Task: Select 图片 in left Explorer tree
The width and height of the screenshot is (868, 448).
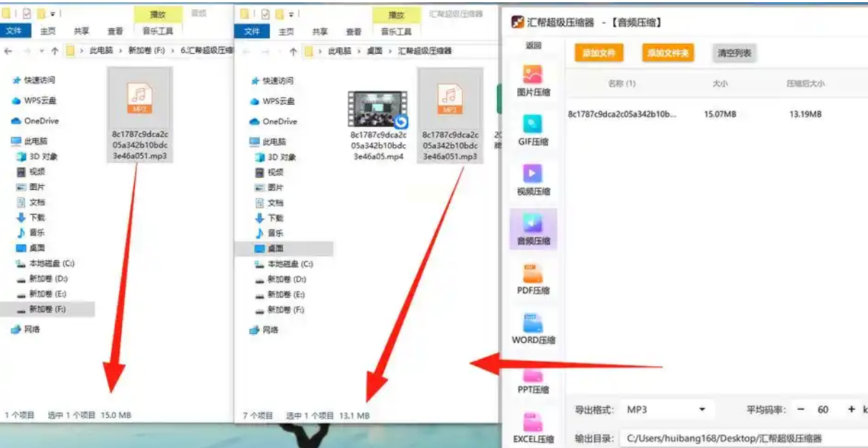Action: pos(31,187)
